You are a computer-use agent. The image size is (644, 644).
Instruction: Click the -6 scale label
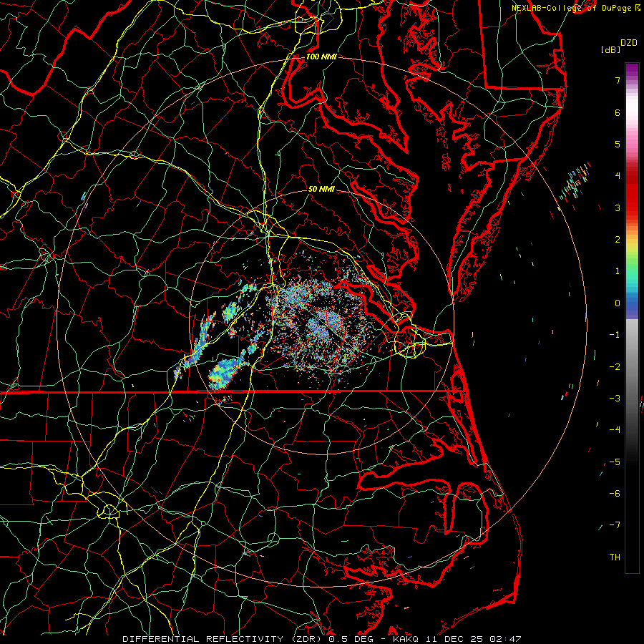[615, 494]
